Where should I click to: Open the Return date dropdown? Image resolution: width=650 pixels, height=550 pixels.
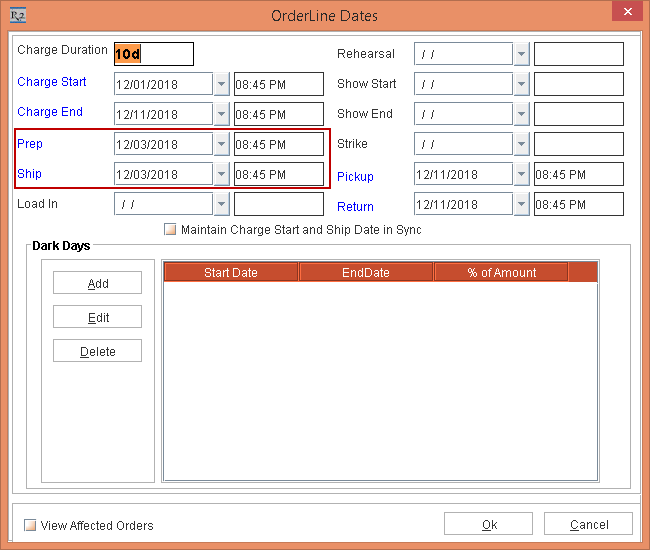[x=521, y=204]
